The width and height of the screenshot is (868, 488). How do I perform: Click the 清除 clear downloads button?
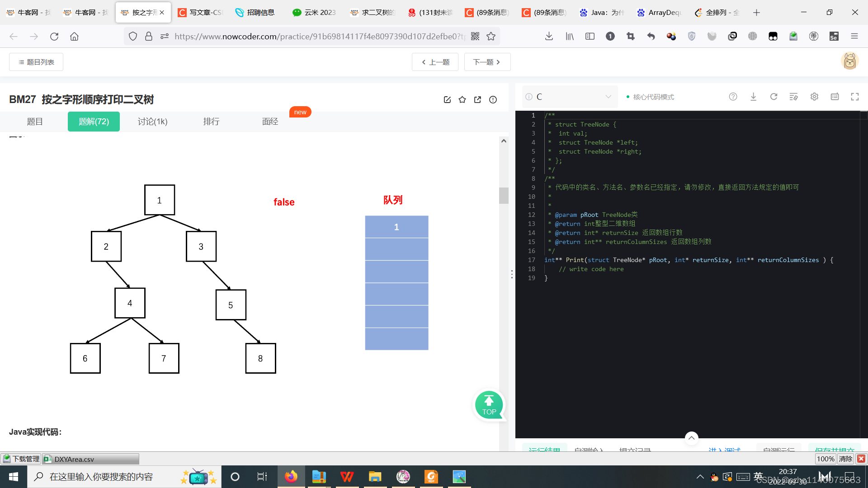(845, 459)
